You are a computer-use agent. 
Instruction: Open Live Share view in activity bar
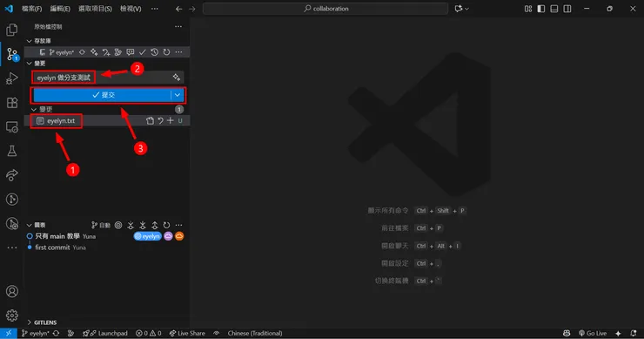click(12, 175)
